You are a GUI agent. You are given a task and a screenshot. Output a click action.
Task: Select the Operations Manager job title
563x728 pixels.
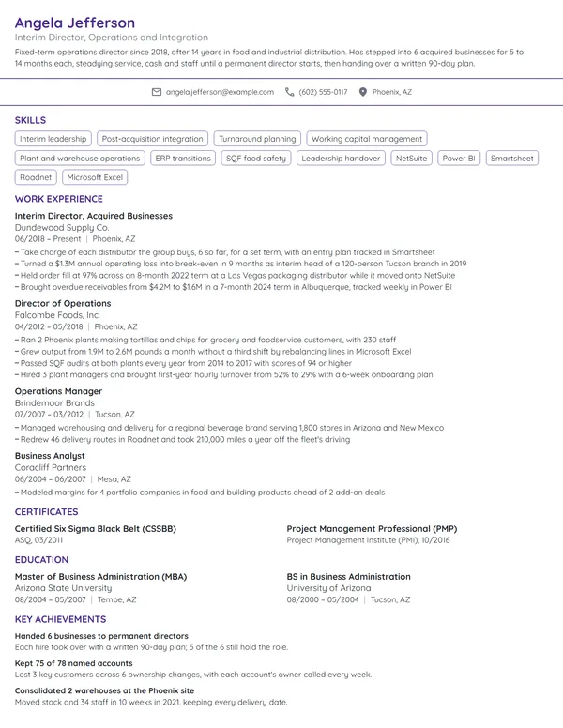[58, 391]
